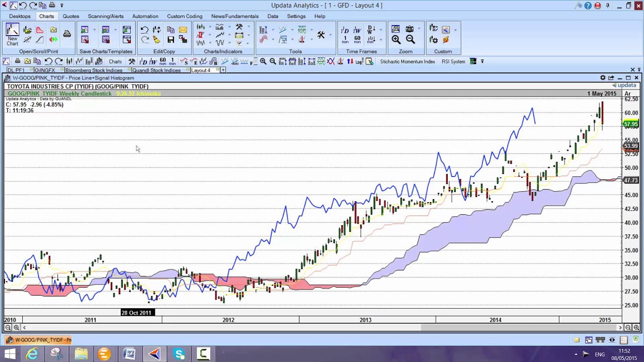The image size is (644, 362).
Task: Expand the candlestick chart type dropdown arrow
Action: coord(210,27)
